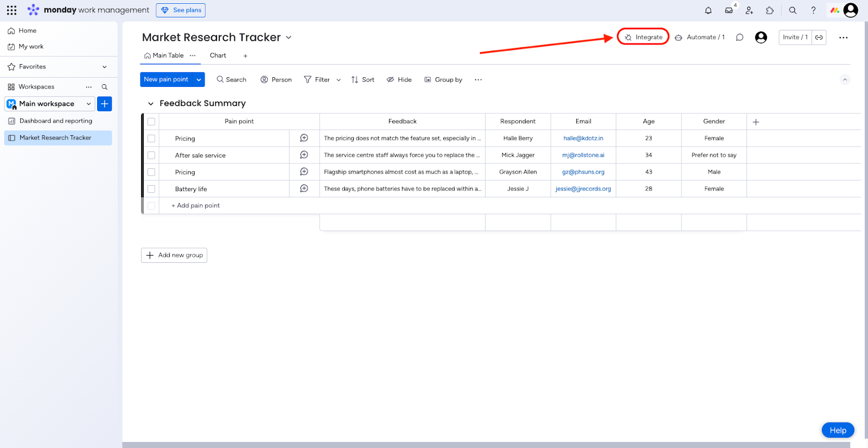Viewport: 868px width, 448px height.
Task: Click the copy board link icon
Action: (819, 37)
